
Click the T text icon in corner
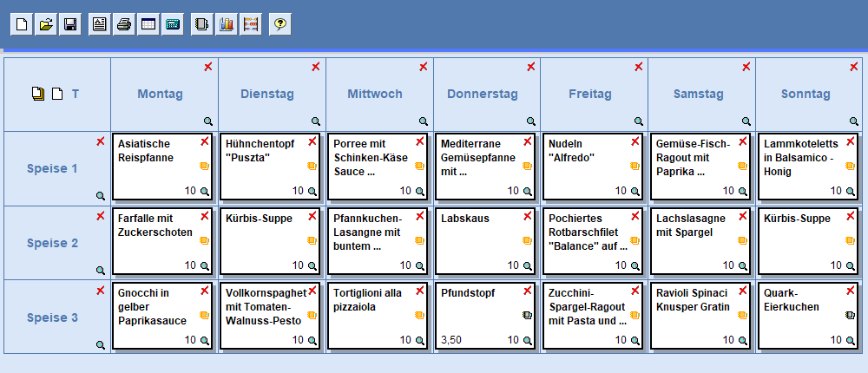coord(76,94)
